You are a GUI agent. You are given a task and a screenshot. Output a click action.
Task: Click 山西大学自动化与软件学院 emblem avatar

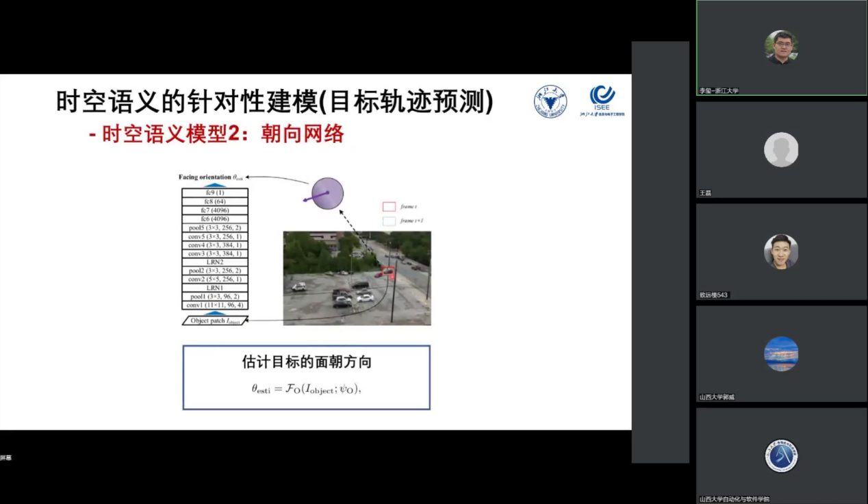tap(781, 456)
